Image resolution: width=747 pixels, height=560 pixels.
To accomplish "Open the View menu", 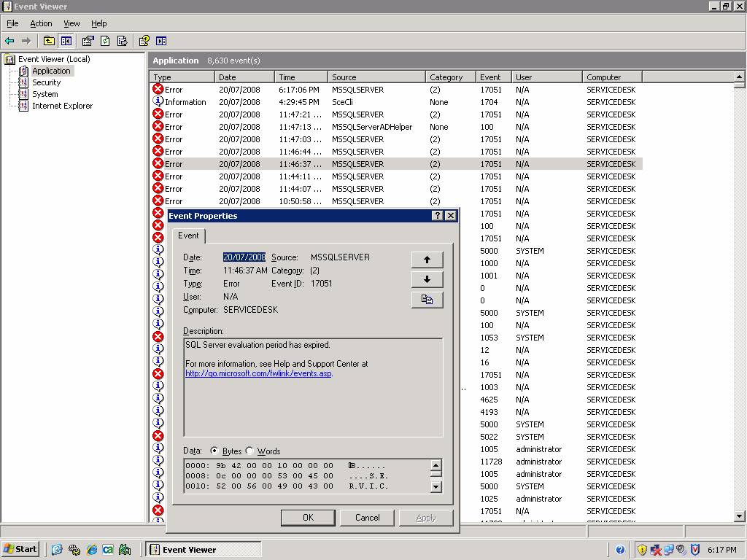I will click(71, 23).
